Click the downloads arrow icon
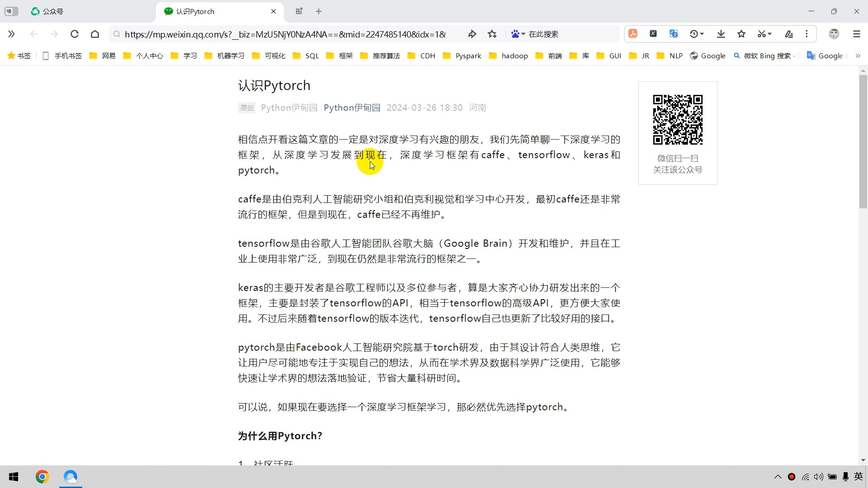 coord(721,34)
